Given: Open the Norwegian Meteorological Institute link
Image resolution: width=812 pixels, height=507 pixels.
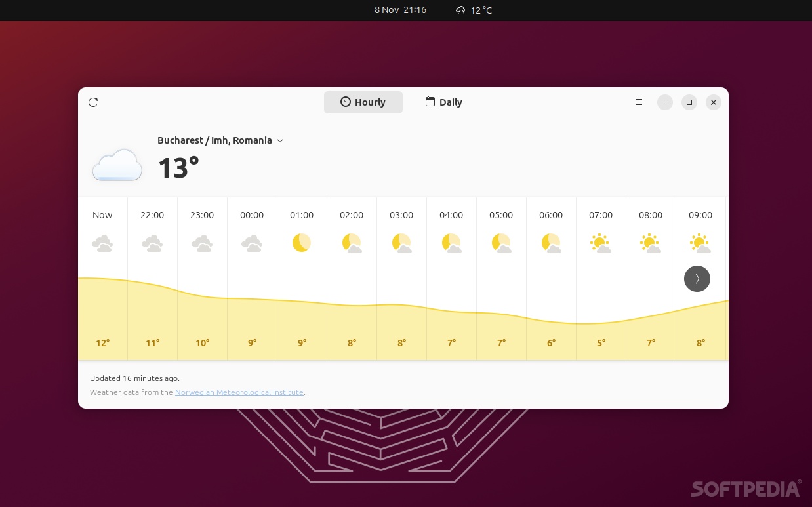Looking at the screenshot, I should 239,392.
